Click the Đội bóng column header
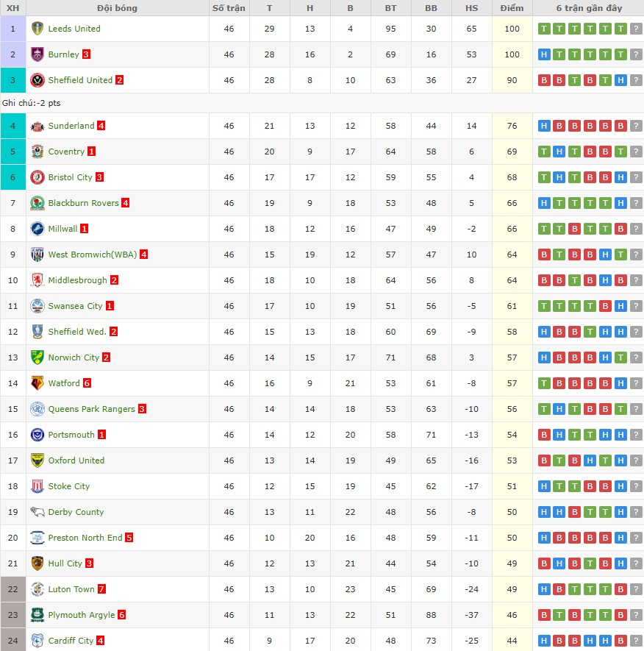Viewport: 644px width, 651px height. tap(118, 8)
